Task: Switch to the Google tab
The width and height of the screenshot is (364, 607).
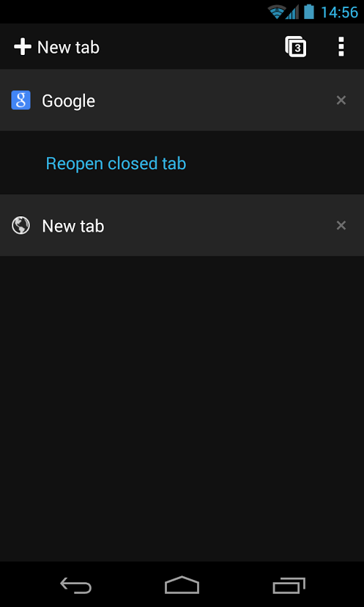Action: 182,100
